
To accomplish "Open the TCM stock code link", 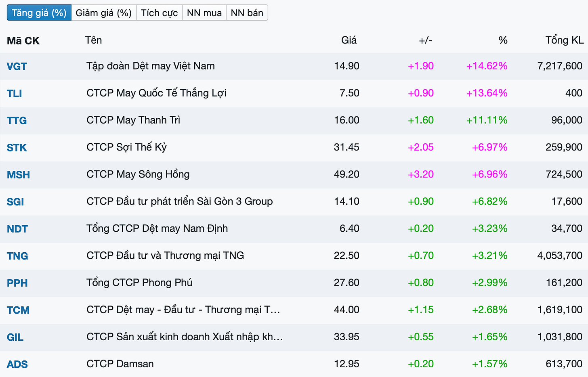I will click(18, 310).
